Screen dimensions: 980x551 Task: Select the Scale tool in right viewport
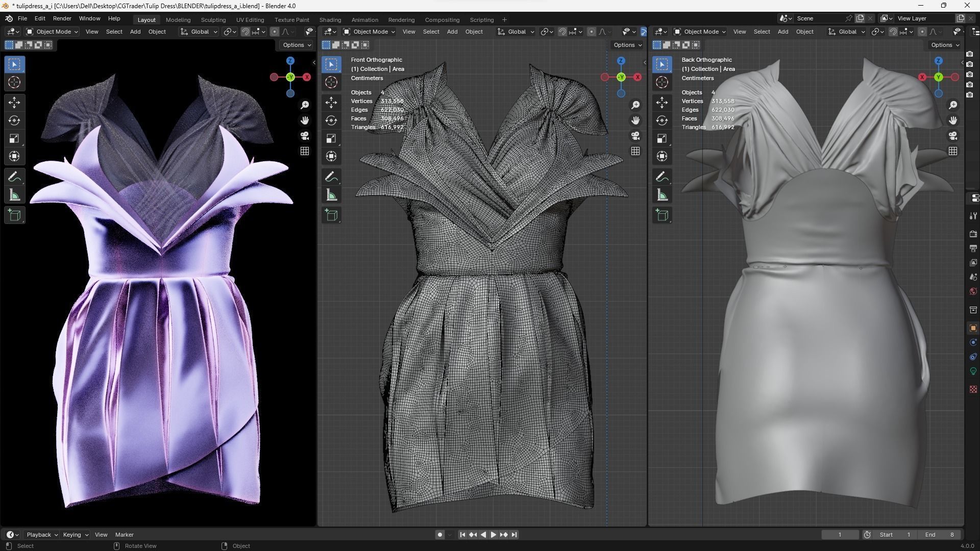click(662, 138)
